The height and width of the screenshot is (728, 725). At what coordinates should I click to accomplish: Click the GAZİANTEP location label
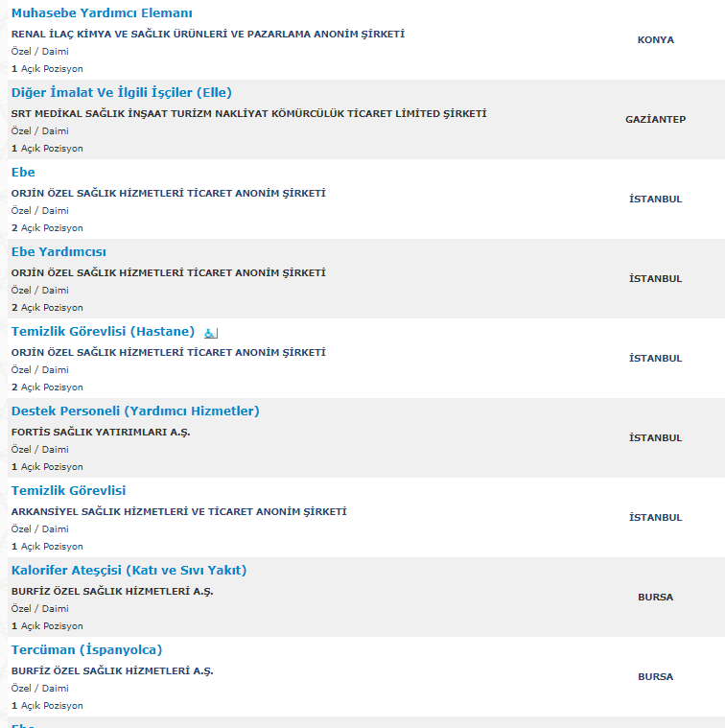click(656, 120)
